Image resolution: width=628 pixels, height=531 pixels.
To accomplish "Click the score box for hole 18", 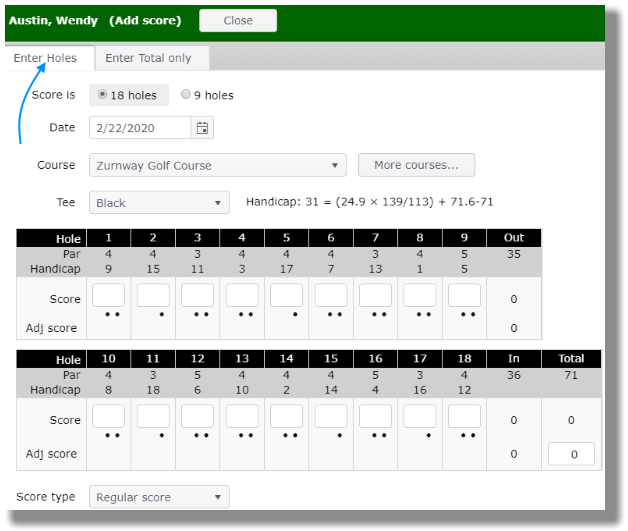I will (464, 416).
